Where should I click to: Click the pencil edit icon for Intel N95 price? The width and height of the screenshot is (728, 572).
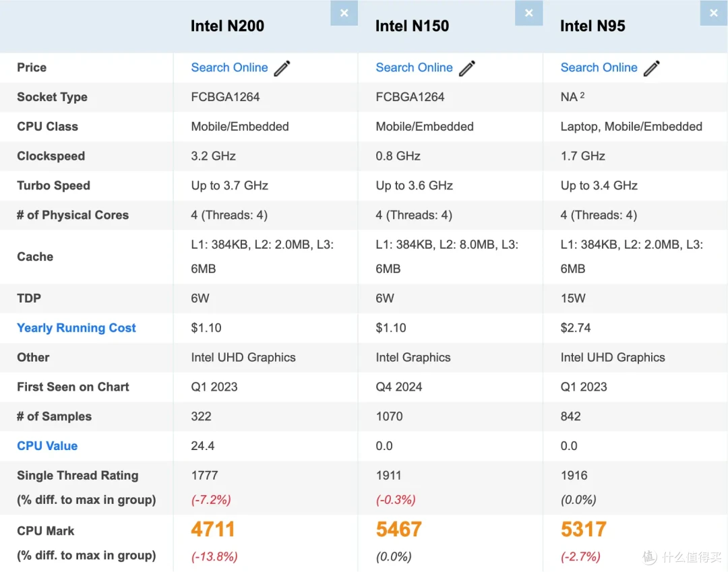tap(652, 68)
